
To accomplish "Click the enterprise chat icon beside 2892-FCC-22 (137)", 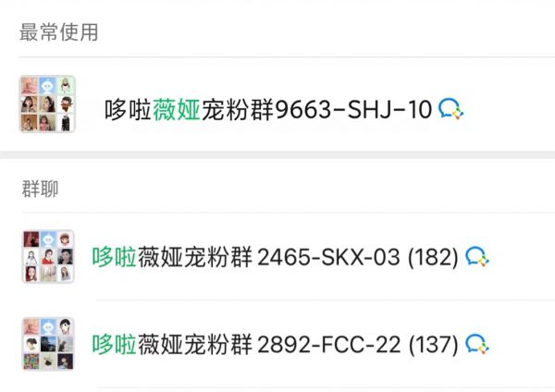I will coord(477,344).
